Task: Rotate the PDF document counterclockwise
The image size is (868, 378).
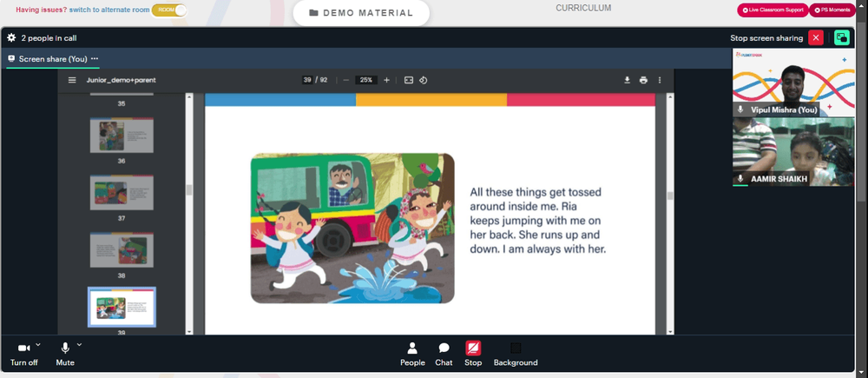Action: [x=423, y=80]
